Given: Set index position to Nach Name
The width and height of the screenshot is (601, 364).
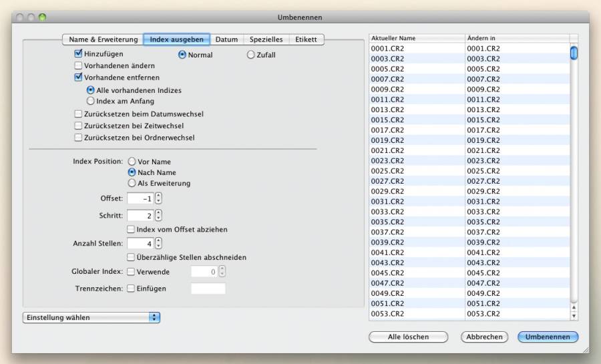Looking at the screenshot, I should pyautogui.click(x=132, y=172).
